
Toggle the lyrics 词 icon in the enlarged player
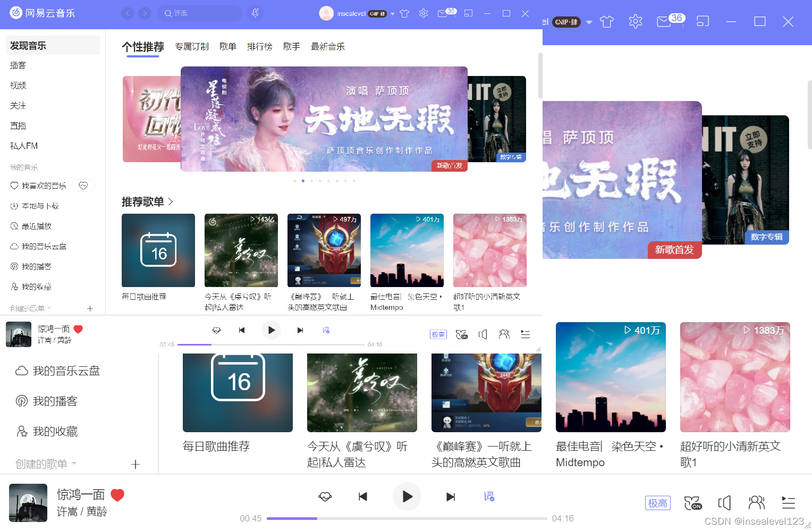pyautogui.click(x=489, y=497)
